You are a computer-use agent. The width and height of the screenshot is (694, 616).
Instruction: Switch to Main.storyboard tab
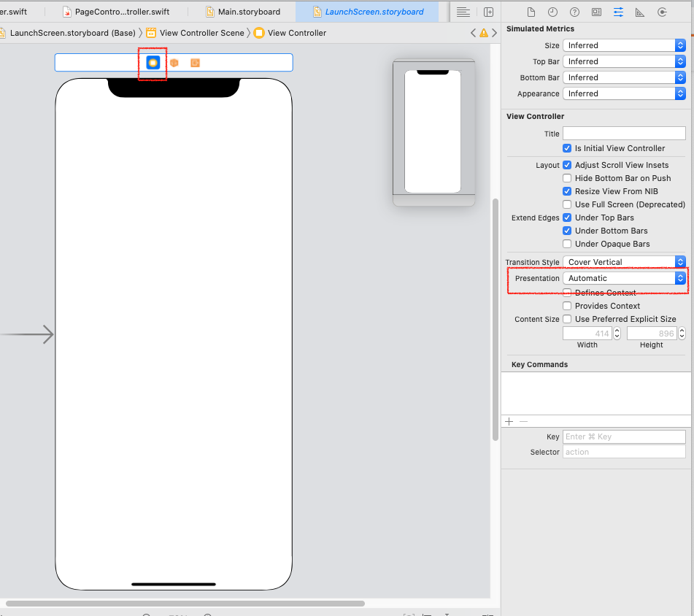point(243,12)
